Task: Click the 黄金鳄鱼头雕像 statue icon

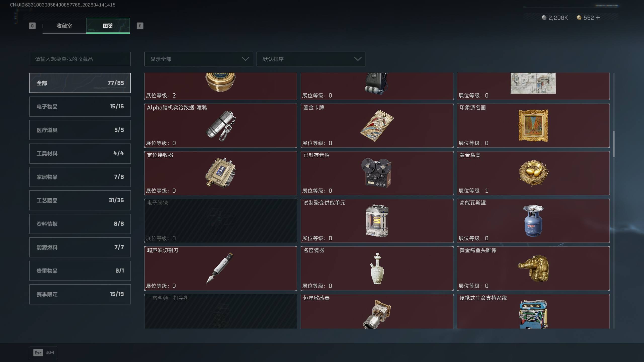Action: click(533, 268)
